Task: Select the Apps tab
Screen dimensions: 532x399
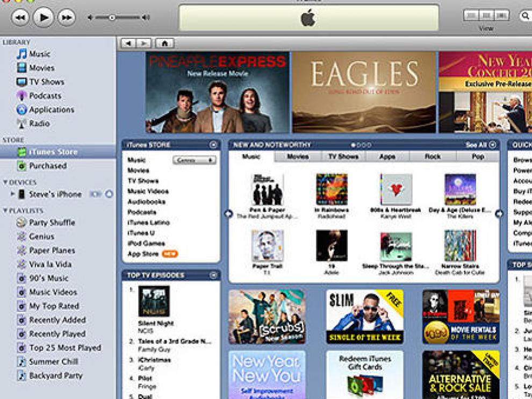Action: click(x=387, y=156)
